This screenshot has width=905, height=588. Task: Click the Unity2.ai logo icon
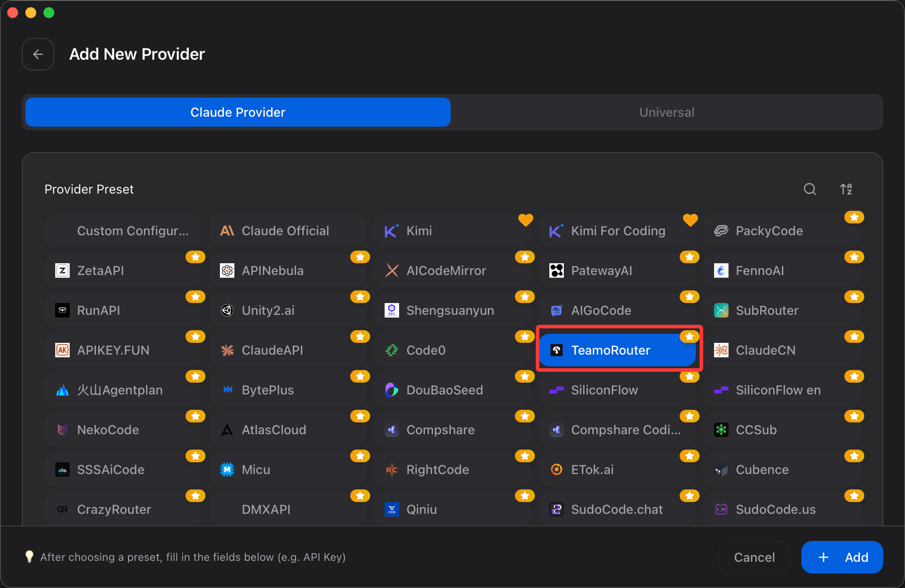pos(227,310)
